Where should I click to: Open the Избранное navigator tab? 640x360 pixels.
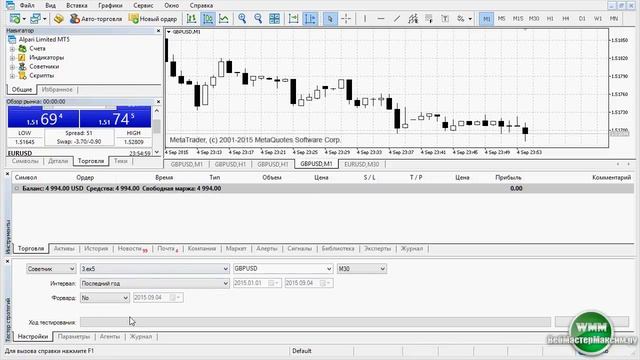57,89
